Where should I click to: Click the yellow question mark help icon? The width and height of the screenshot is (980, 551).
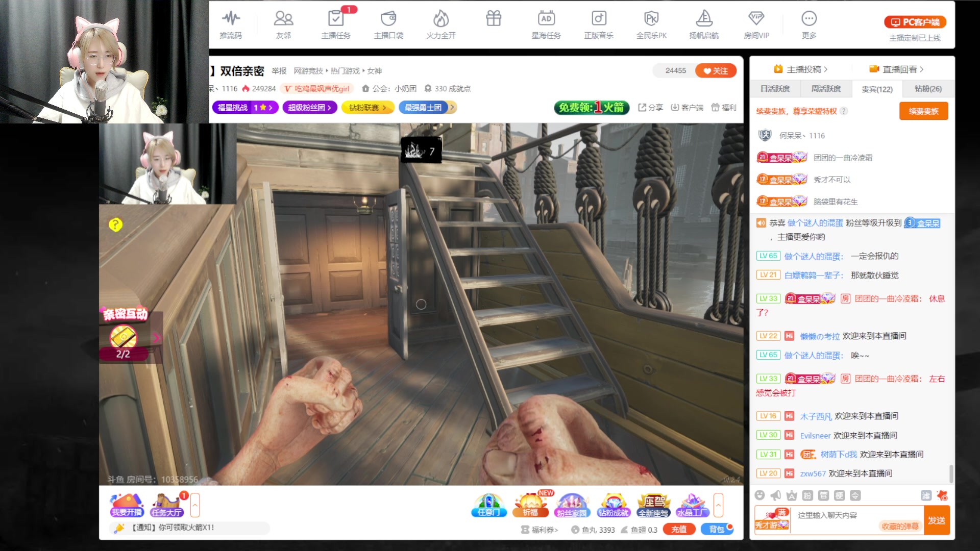pos(115,224)
